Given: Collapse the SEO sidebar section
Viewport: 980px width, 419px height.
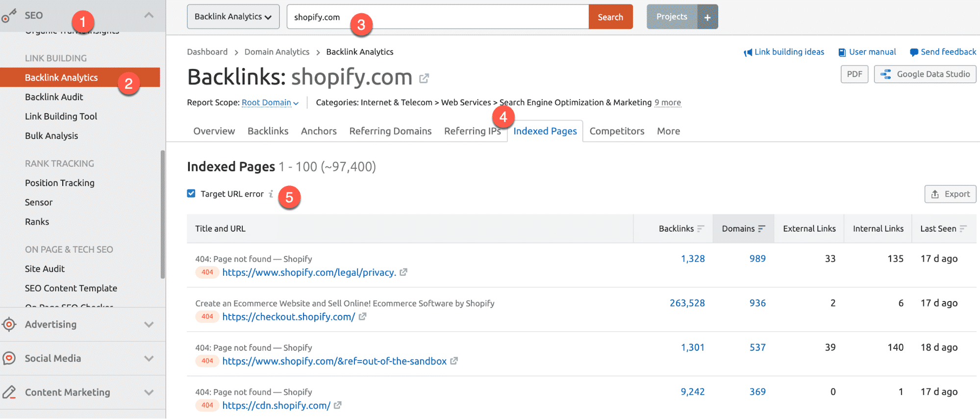Looking at the screenshot, I should click(149, 15).
